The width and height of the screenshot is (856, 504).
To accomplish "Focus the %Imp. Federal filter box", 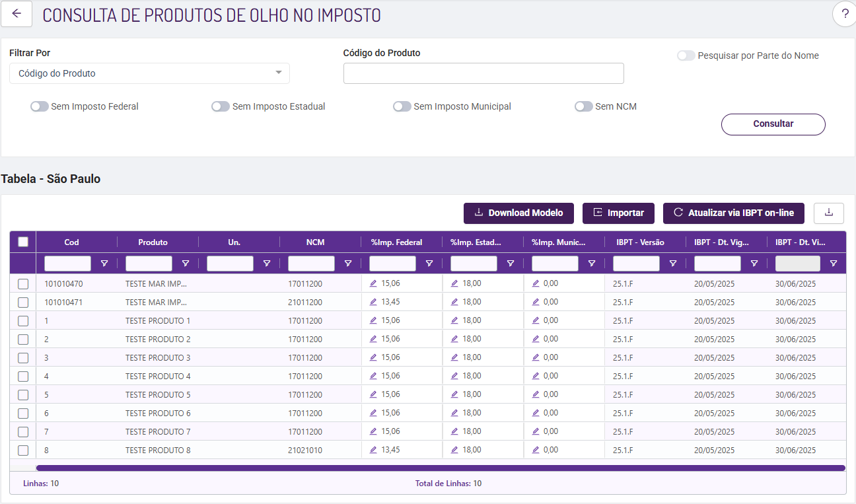I will click(392, 264).
